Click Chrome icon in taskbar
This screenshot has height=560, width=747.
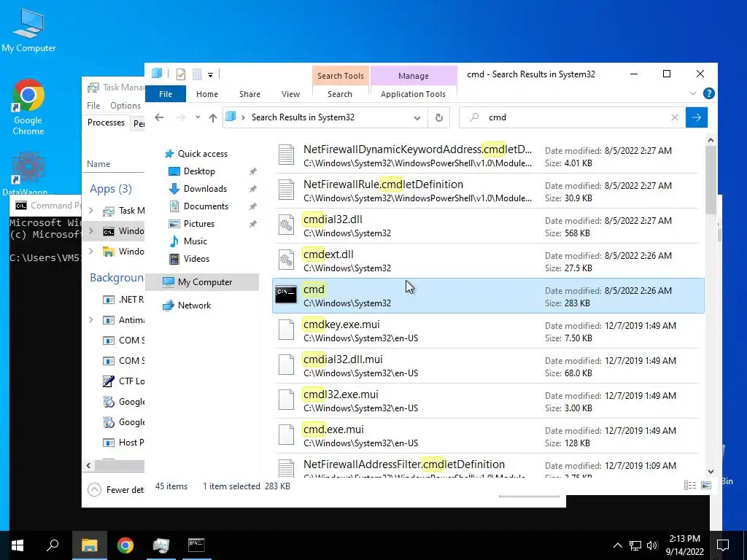[125, 545]
